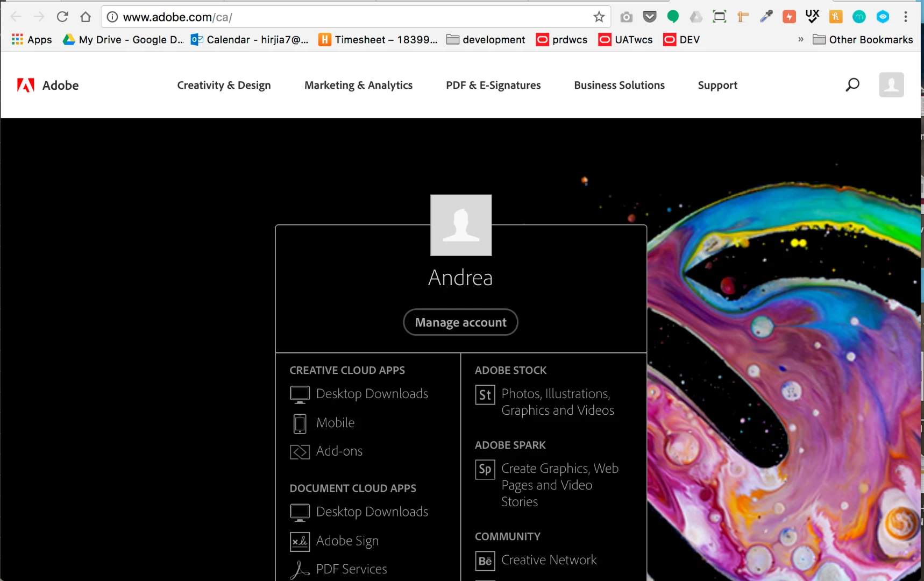Open Creativity & Design menu

coord(224,85)
